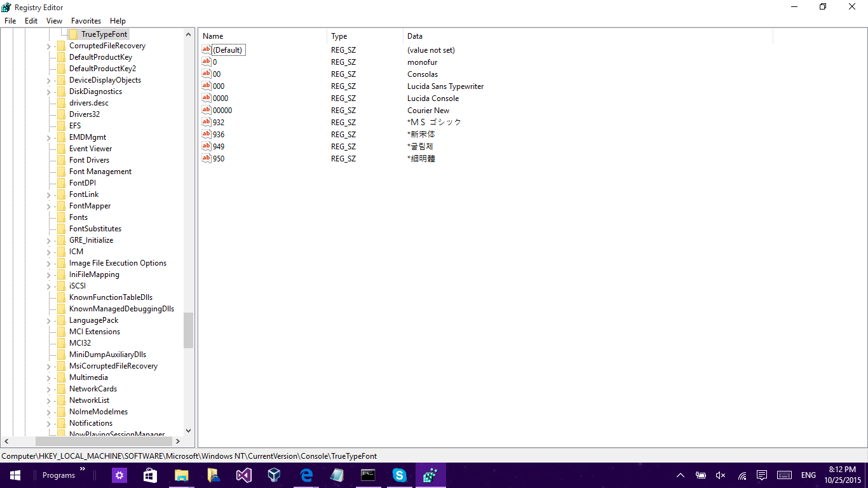
Task: Open File Explorer from the taskbar
Action: point(182,475)
